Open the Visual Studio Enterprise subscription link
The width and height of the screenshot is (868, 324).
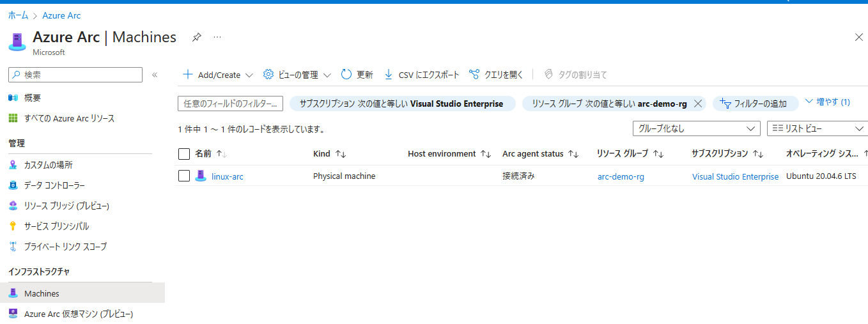point(735,176)
